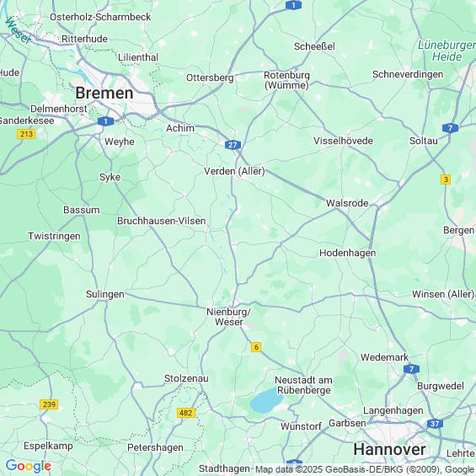This screenshot has height=476, width=476.
Task: Click the Lüneburger Heide region label
Action: 447,51
